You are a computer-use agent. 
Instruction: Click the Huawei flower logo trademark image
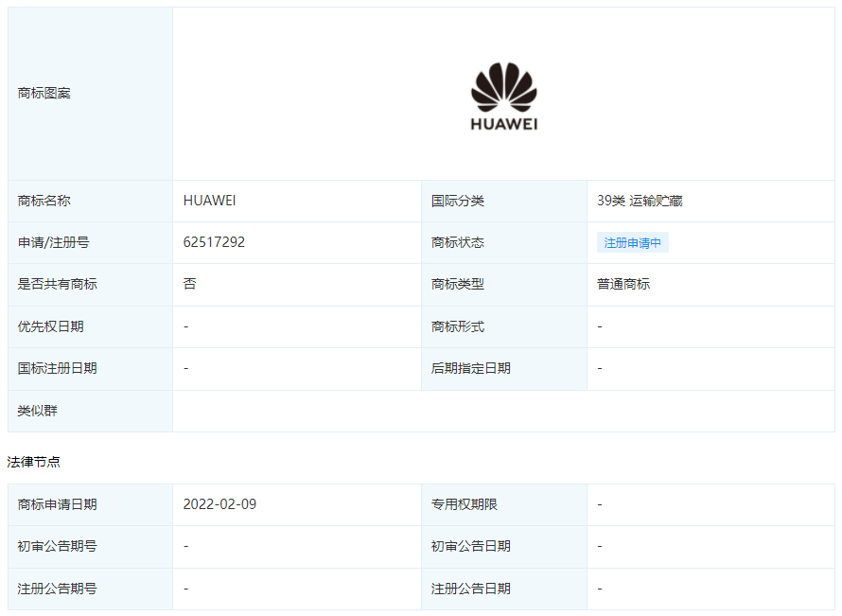pyautogui.click(x=503, y=97)
